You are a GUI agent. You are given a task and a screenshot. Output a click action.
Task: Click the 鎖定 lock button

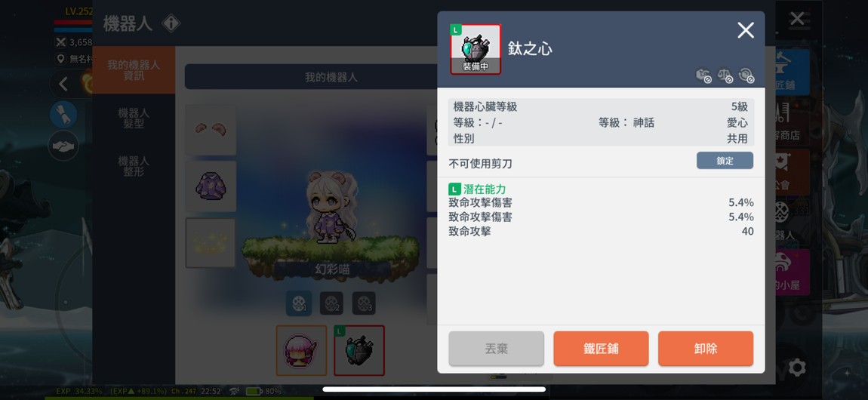[x=725, y=161]
